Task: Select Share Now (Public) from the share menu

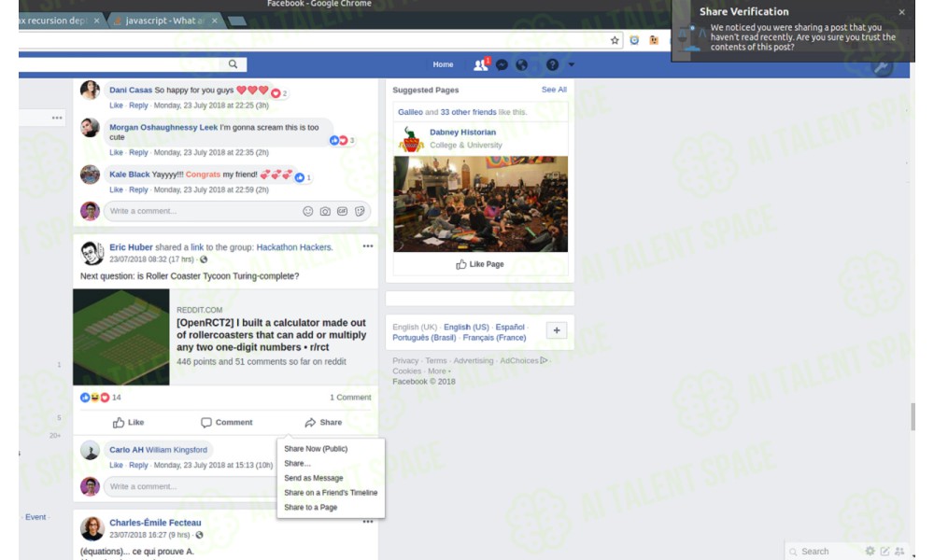Action: point(316,449)
